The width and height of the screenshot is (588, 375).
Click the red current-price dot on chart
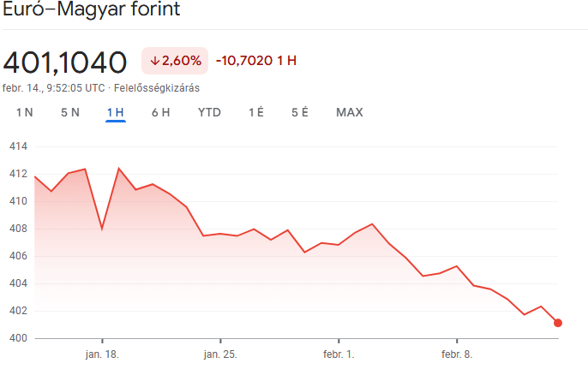(558, 323)
